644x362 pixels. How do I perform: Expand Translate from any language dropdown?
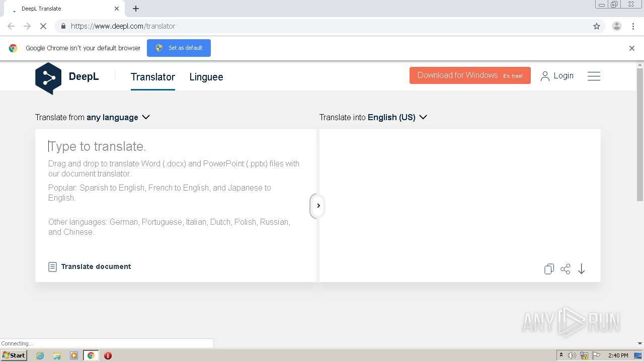[93, 117]
